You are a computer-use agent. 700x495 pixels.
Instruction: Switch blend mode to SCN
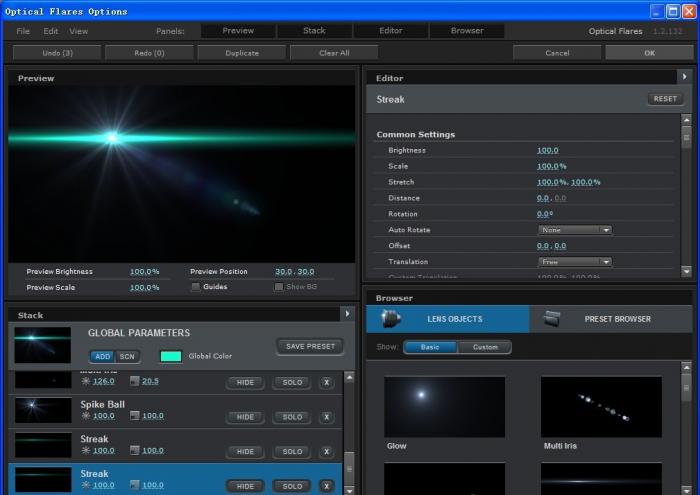pyautogui.click(x=127, y=356)
